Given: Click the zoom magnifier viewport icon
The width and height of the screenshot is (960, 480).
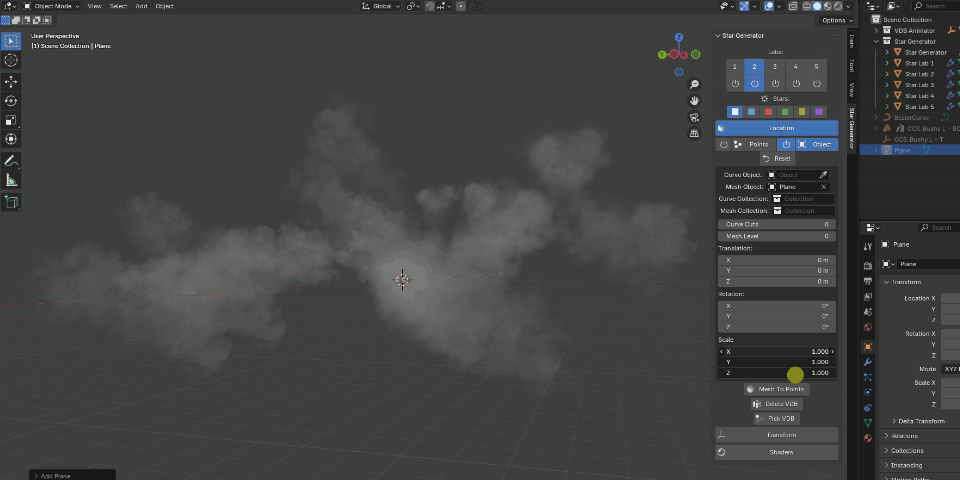Looking at the screenshot, I should tap(694, 84).
